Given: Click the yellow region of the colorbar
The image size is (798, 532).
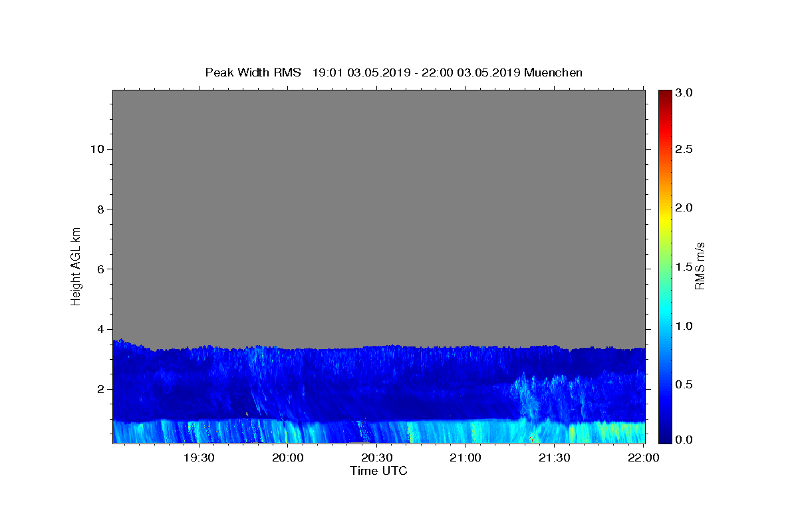Looking at the screenshot, I should coord(664,219).
